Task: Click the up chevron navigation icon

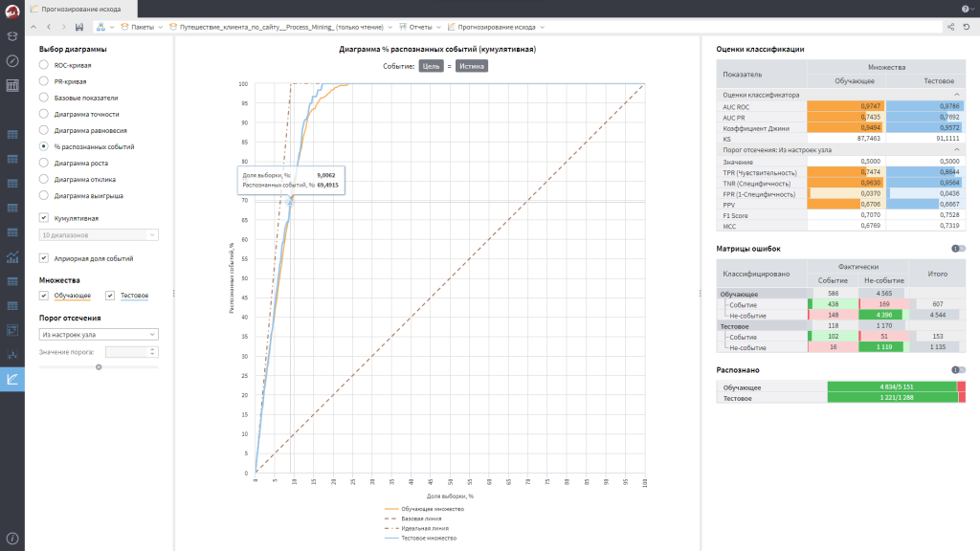Action: pyautogui.click(x=33, y=27)
